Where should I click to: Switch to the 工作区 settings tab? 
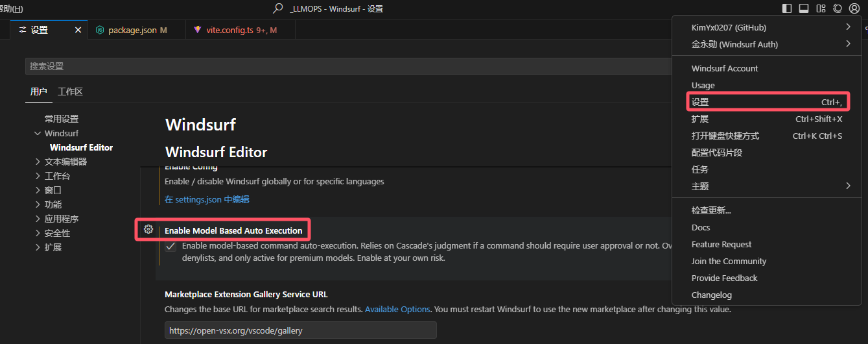point(70,92)
